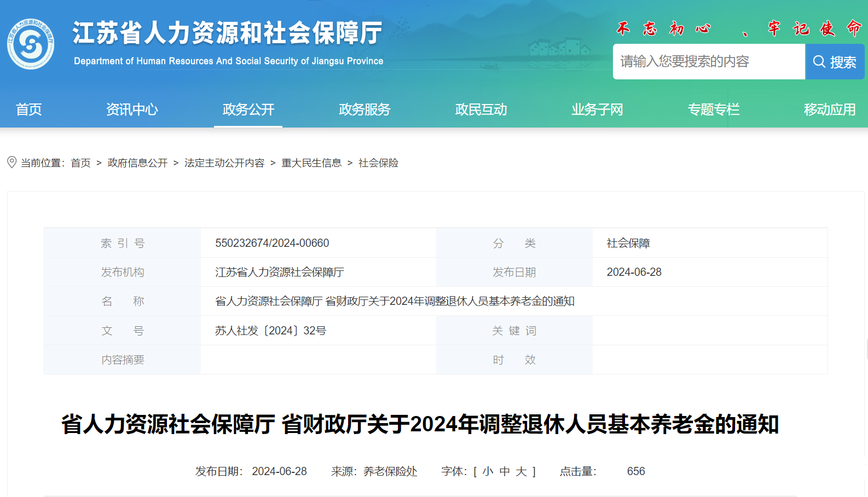Go to 政府信息公开 breadcrumb link

click(x=137, y=163)
